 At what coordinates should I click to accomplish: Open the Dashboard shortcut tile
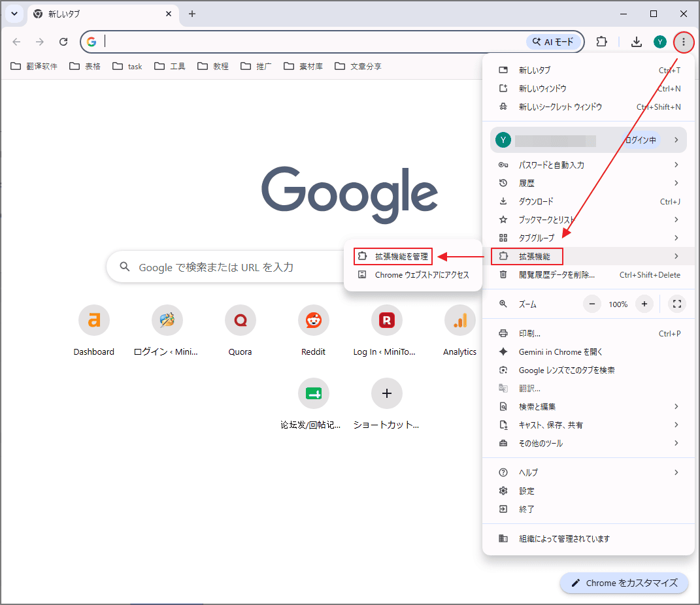93,331
